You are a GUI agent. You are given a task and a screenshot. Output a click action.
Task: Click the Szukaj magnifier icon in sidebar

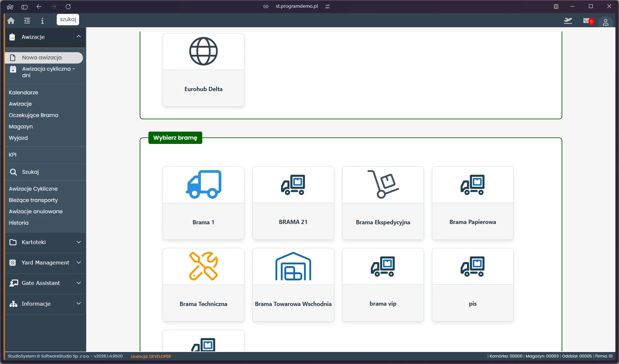pyautogui.click(x=13, y=172)
